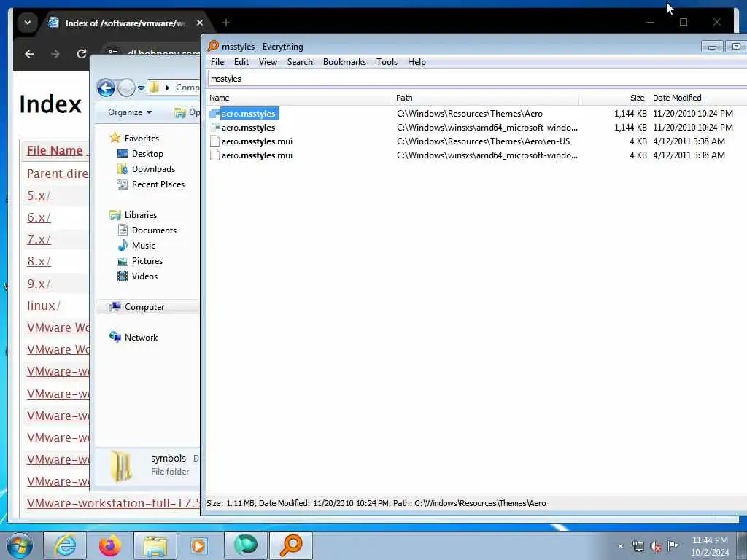Open Documents library in Explorer
This screenshot has width=747, height=560.
click(154, 230)
